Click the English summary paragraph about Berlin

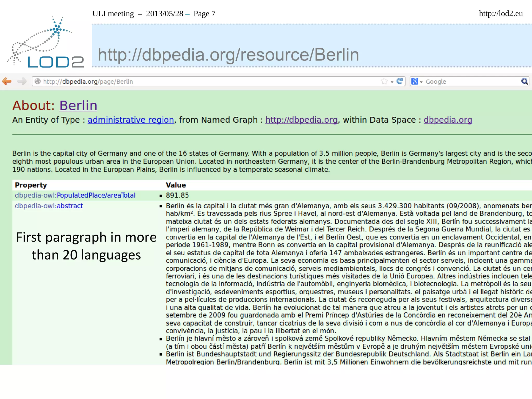[272, 161]
